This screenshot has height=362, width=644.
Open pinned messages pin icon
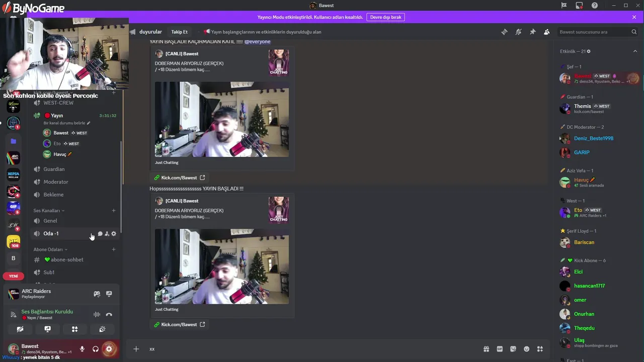(x=532, y=32)
